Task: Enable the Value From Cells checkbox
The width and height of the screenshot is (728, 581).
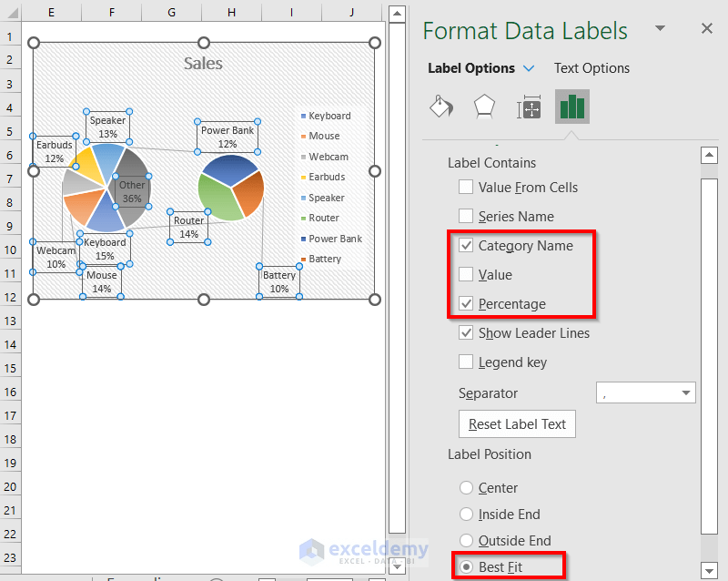Action: click(x=466, y=187)
